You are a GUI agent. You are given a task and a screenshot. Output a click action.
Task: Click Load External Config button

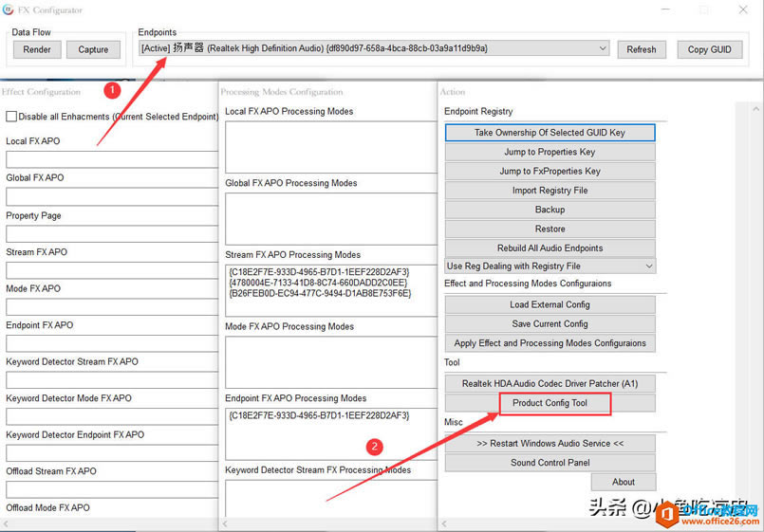click(x=550, y=304)
